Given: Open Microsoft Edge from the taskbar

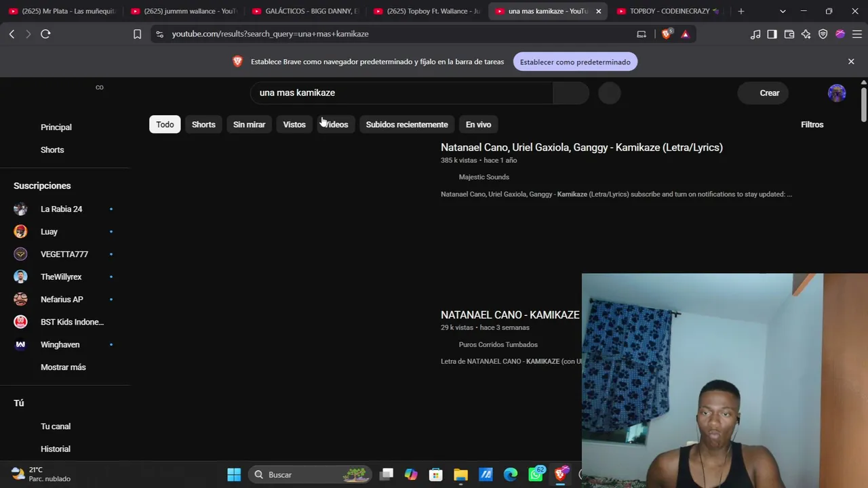Looking at the screenshot, I should click(511, 474).
